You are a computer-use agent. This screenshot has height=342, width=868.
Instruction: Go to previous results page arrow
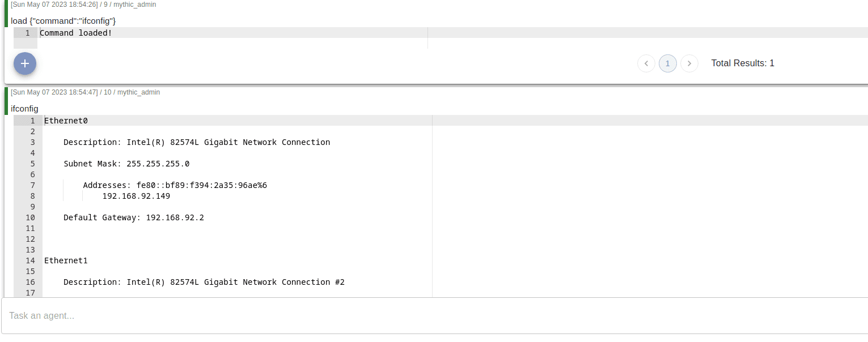pos(646,63)
